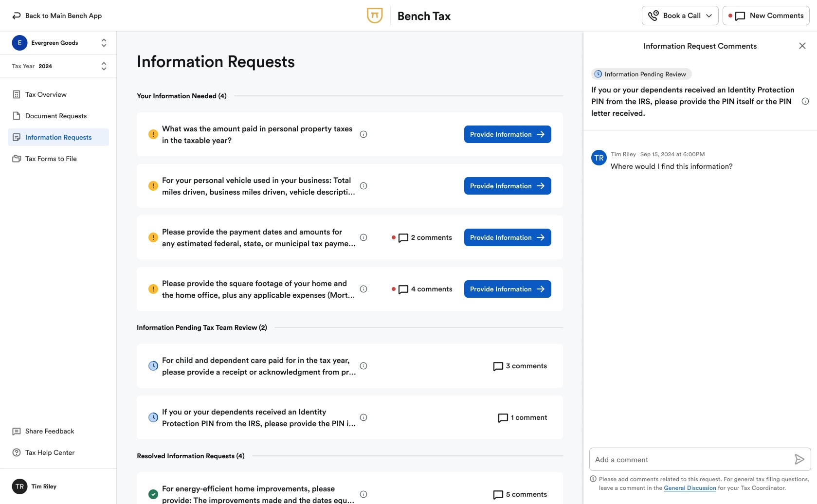
Task: Go to Tax Forms to File
Action: [x=58, y=159]
